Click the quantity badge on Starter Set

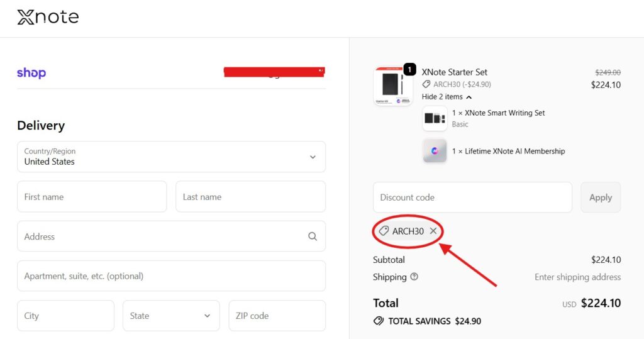pyautogui.click(x=409, y=69)
